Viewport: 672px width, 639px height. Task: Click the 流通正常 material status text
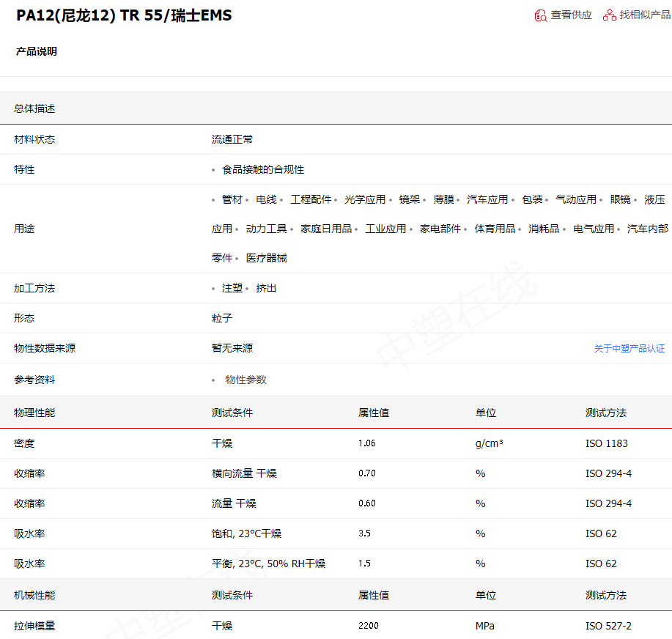(x=232, y=138)
